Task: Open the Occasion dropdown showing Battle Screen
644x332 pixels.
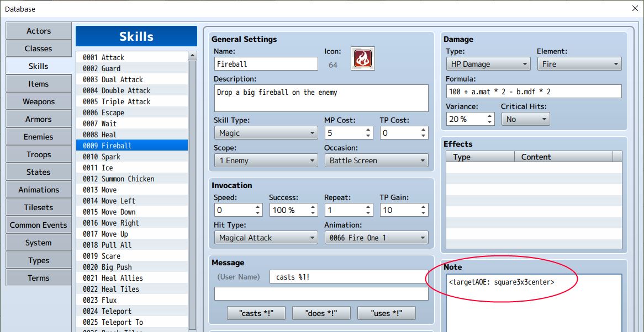Action: (376, 160)
